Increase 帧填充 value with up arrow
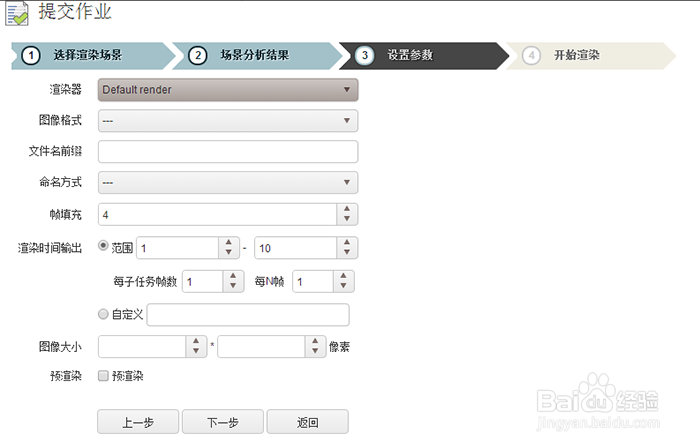The height and width of the screenshot is (448, 700). coord(347,209)
